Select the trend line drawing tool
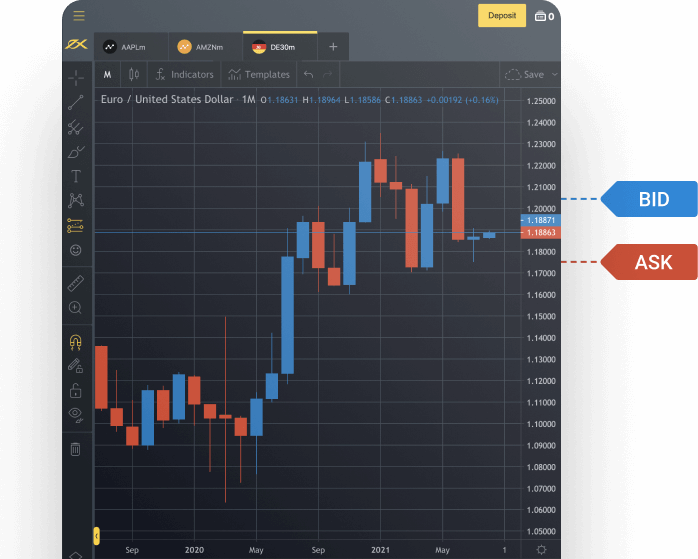This screenshot has width=698, height=559. tap(76, 102)
